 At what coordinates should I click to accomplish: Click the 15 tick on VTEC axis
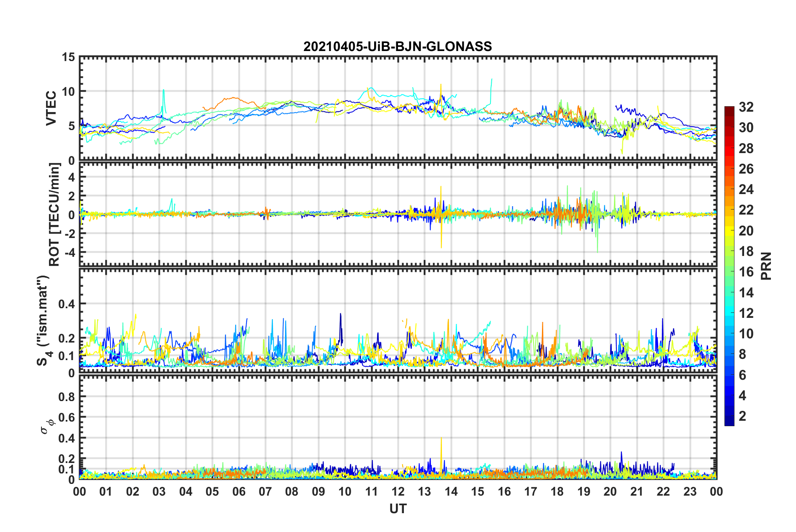pos(68,57)
